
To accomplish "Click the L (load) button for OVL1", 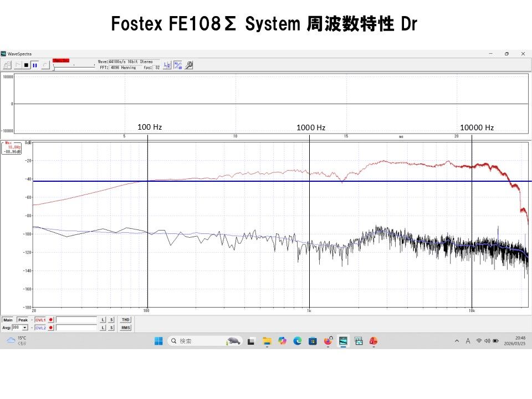I will 103,320.
